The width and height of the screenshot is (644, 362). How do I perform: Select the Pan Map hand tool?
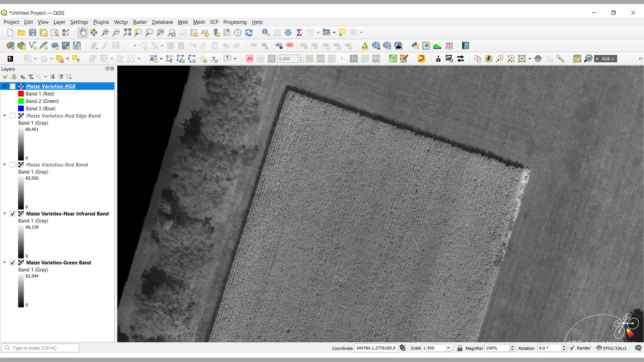(x=83, y=32)
